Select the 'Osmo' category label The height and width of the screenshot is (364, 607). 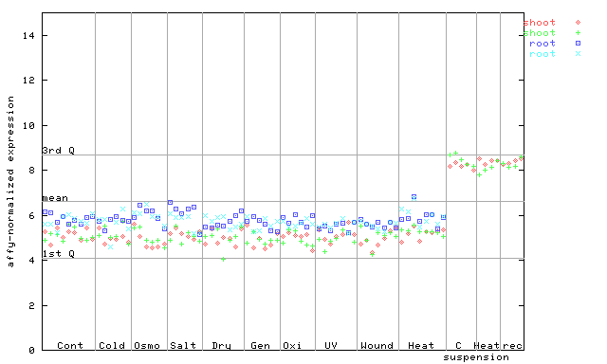pyautogui.click(x=147, y=345)
